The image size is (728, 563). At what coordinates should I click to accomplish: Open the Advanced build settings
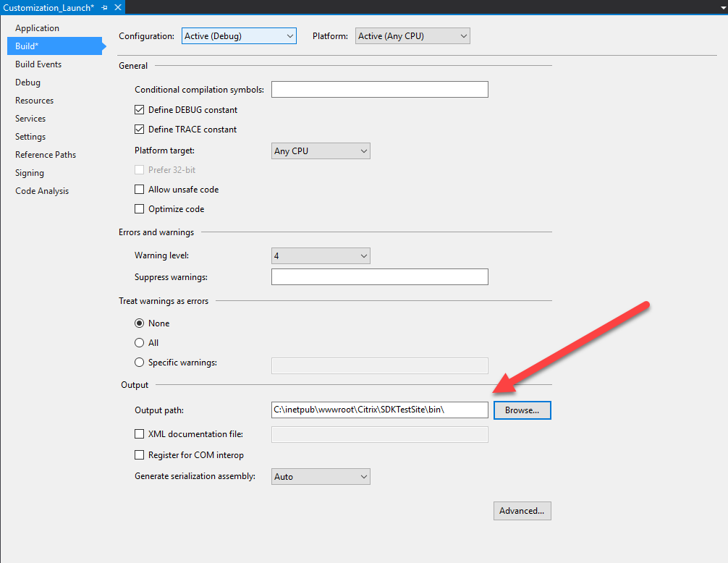[522, 511]
